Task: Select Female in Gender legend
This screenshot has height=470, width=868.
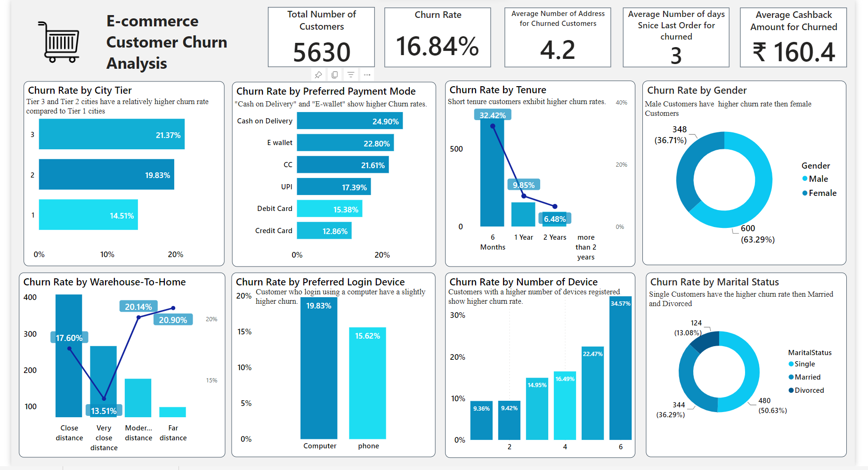Action: [822, 193]
